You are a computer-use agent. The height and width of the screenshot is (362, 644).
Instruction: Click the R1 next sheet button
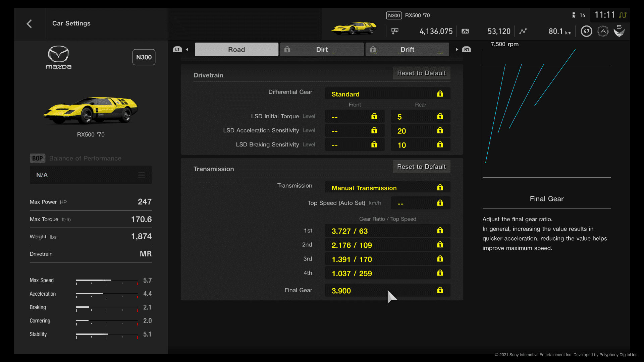click(x=467, y=50)
